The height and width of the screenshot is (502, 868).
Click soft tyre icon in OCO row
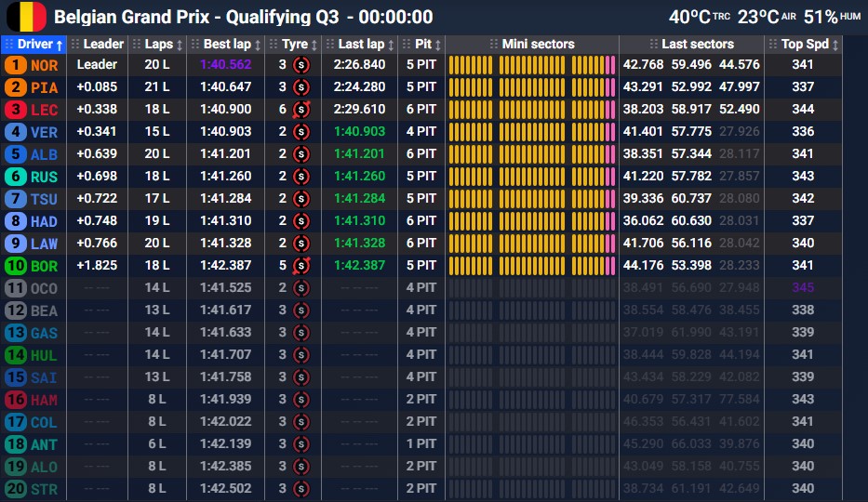point(301,288)
